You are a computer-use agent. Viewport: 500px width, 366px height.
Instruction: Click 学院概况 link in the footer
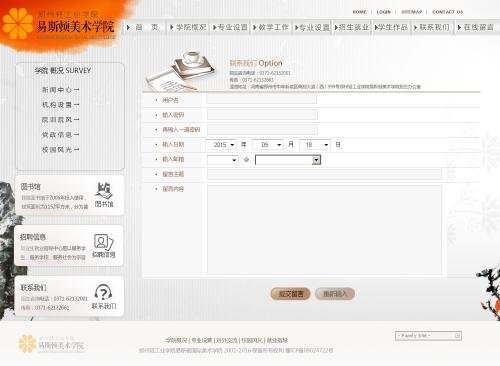coord(177,340)
